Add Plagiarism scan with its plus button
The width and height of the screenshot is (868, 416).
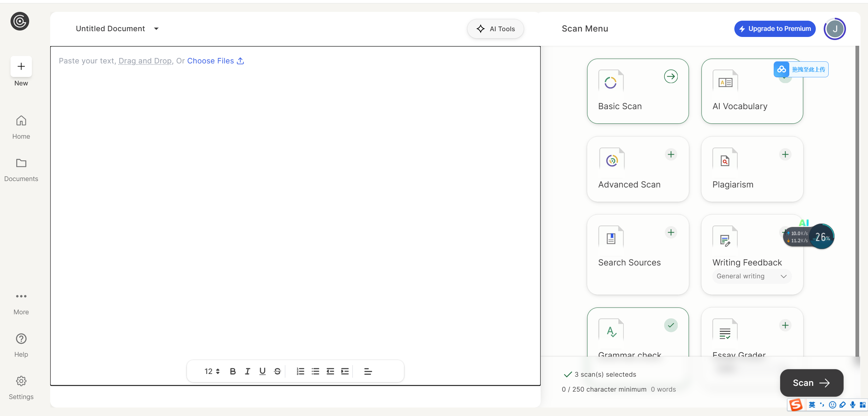(x=785, y=155)
